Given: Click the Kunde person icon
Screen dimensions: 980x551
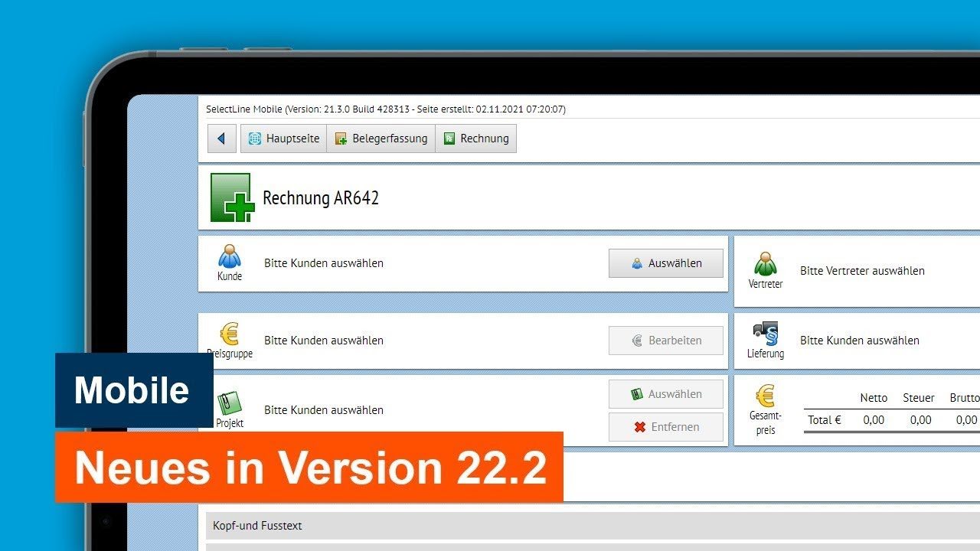Looking at the screenshot, I should pos(229,256).
